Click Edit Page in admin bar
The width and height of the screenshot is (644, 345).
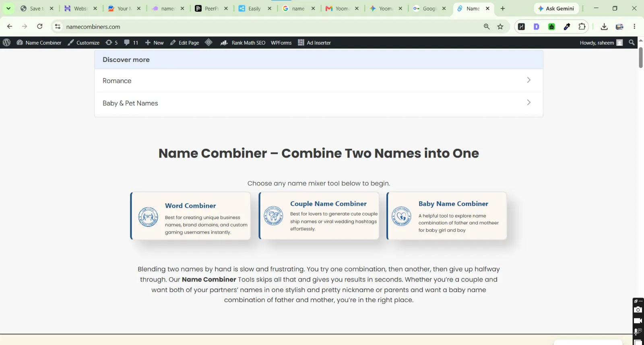pos(184,43)
